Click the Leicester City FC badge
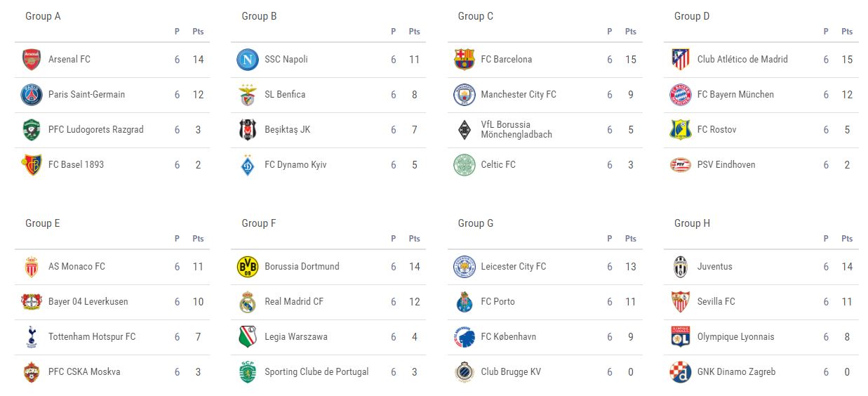 tap(464, 267)
